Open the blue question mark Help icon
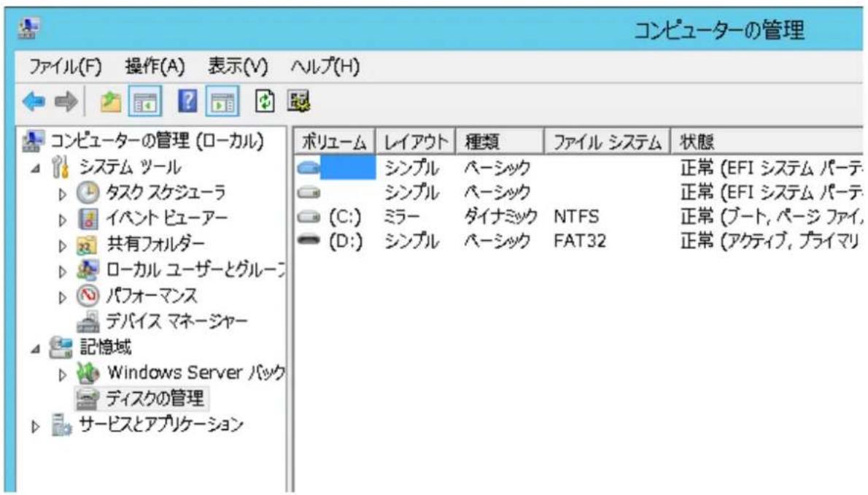868x495 pixels. [187, 101]
